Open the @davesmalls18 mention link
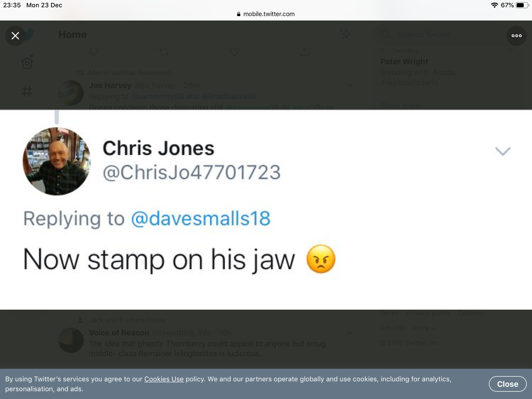Viewport: 532px width, 399px height. click(x=201, y=218)
